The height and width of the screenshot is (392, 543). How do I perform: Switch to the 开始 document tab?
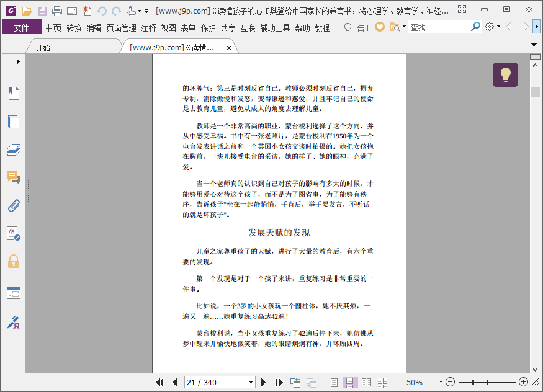[43, 48]
